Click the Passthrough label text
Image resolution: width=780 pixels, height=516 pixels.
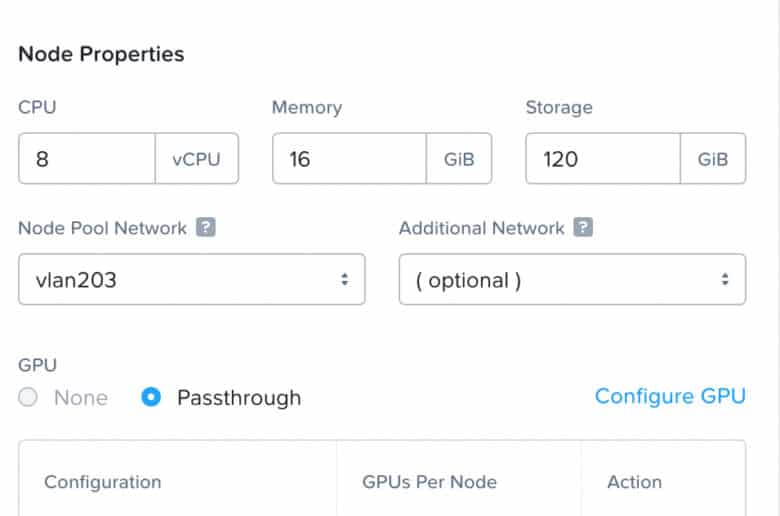239,398
